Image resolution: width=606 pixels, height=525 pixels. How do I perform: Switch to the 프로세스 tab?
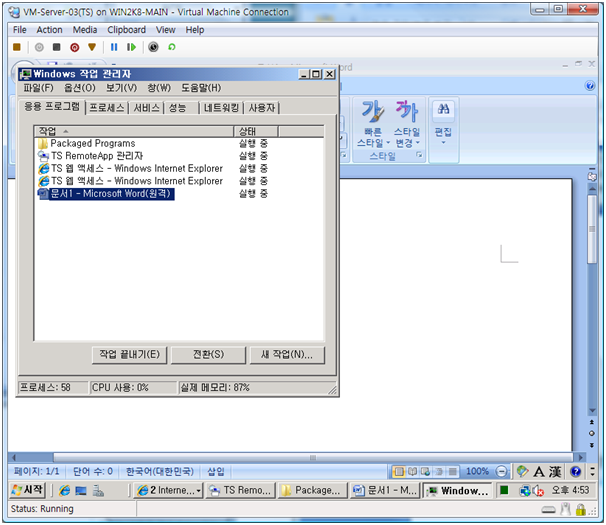point(107,108)
